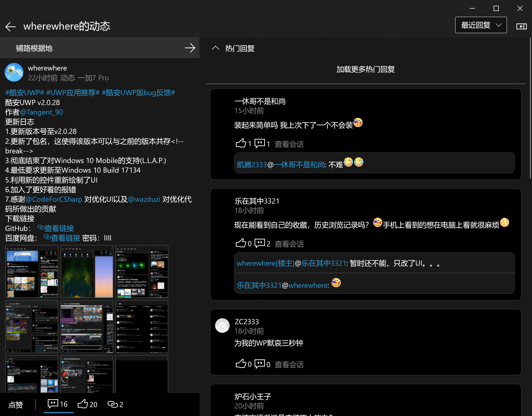Click wherewhere's flower avatar
The width and height of the screenshot is (532, 416).
tap(14, 72)
